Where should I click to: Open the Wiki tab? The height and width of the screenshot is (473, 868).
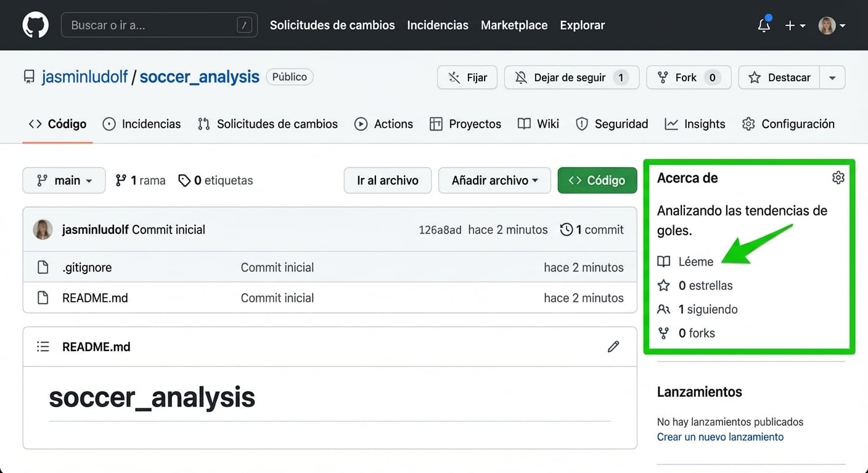(x=538, y=124)
